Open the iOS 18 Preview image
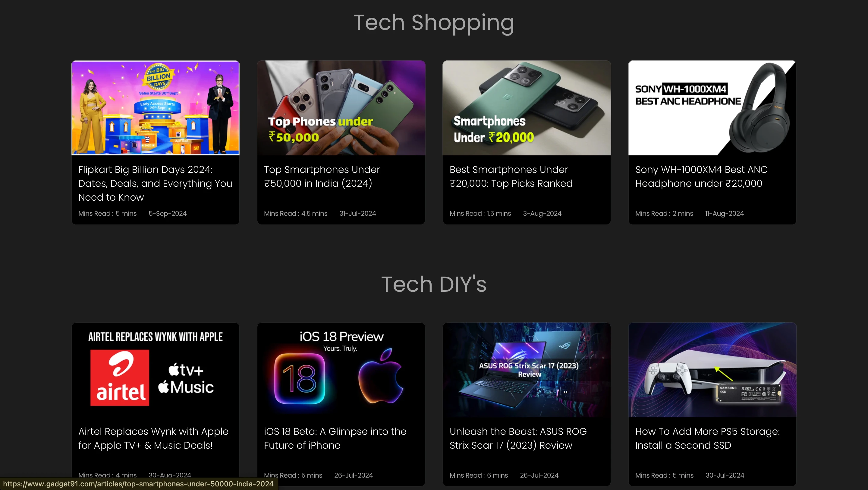 341,370
